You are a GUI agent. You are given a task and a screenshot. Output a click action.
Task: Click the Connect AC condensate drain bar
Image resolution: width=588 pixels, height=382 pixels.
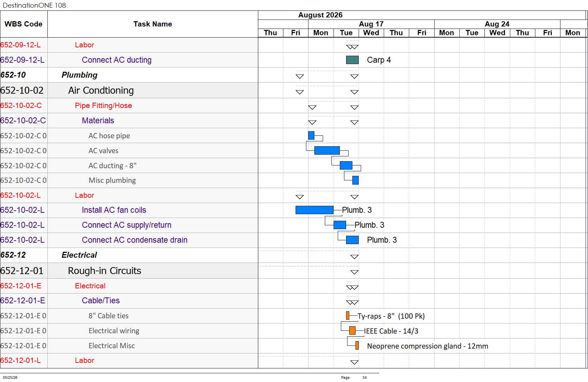pos(352,240)
